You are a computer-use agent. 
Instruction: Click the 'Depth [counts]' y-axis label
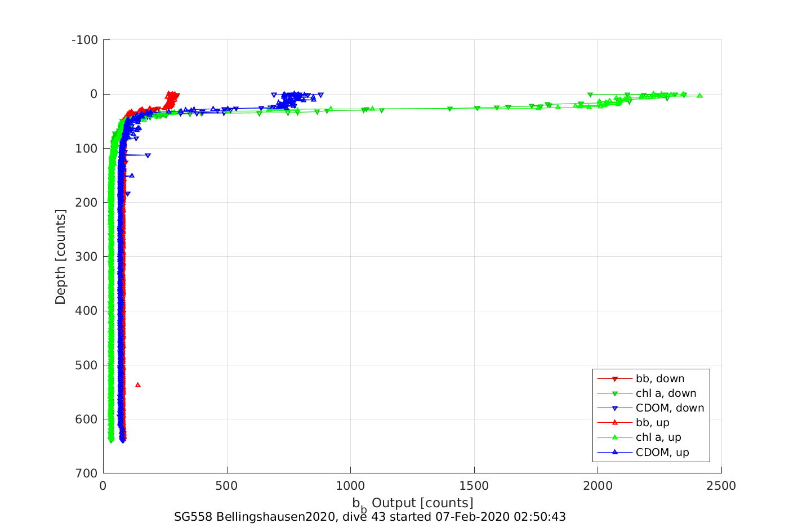(x=60, y=257)
